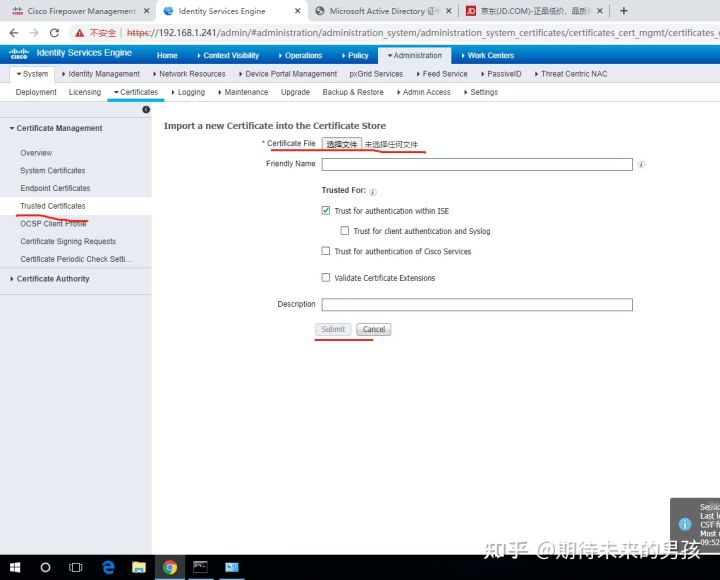Open Admin Access tab
Image resolution: width=720 pixels, height=580 pixels.
point(424,92)
